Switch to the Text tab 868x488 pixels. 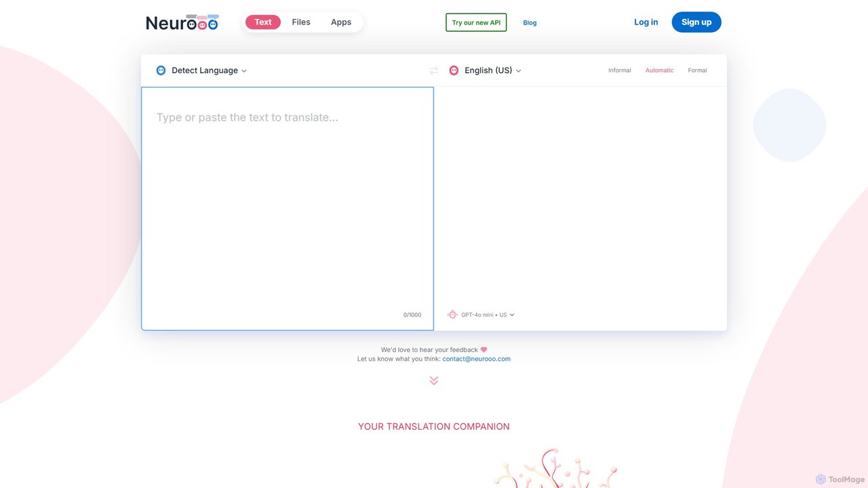(x=263, y=22)
